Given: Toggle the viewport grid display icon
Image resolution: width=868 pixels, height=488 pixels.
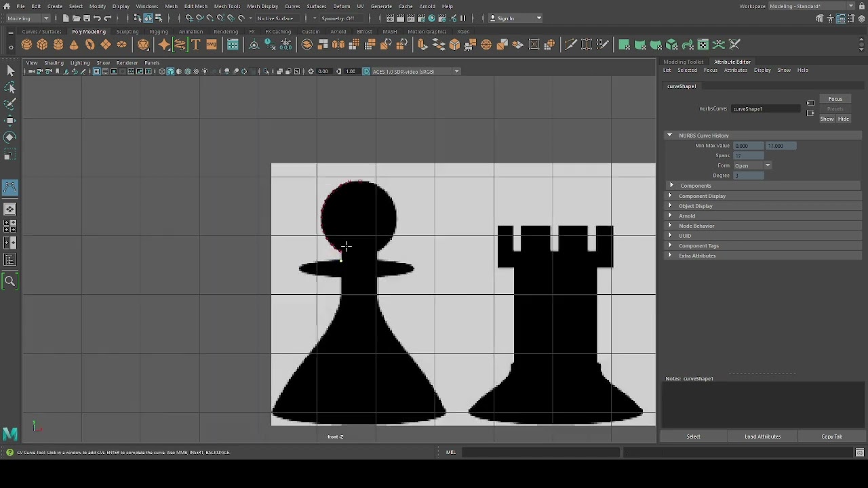Looking at the screenshot, I should (96, 71).
